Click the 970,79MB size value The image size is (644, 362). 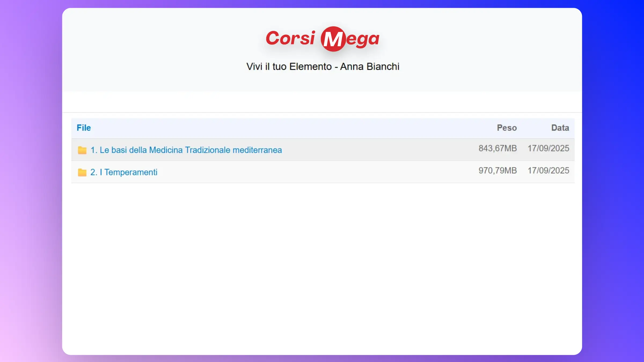[x=497, y=171]
